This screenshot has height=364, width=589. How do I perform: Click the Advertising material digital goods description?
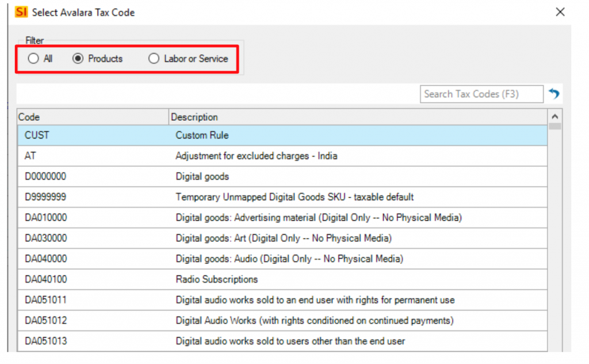pyautogui.click(x=319, y=218)
